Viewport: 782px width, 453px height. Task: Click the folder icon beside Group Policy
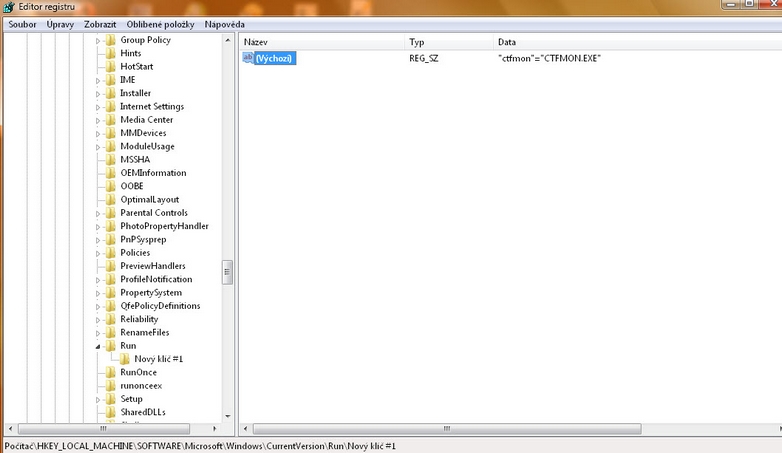pos(111,40)
